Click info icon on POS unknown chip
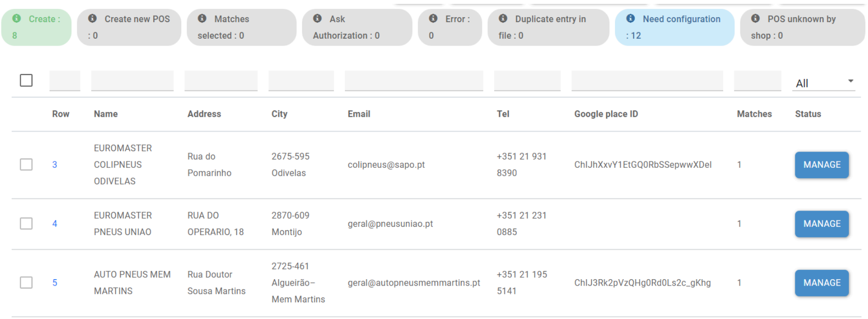 coord(756,18)
